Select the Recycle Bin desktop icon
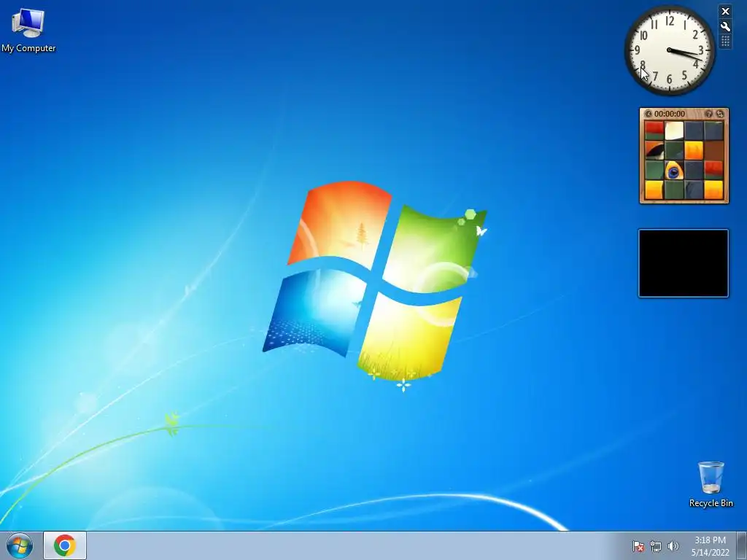 [711, 484]
